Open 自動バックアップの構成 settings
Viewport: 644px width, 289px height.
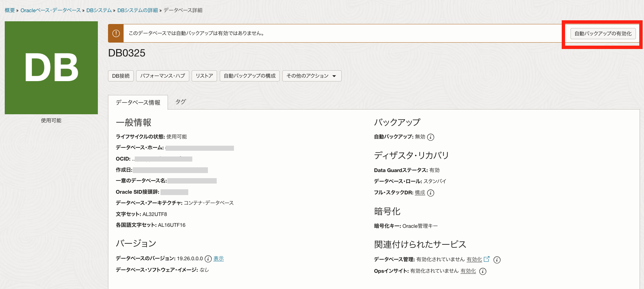[x=250, y=76]
